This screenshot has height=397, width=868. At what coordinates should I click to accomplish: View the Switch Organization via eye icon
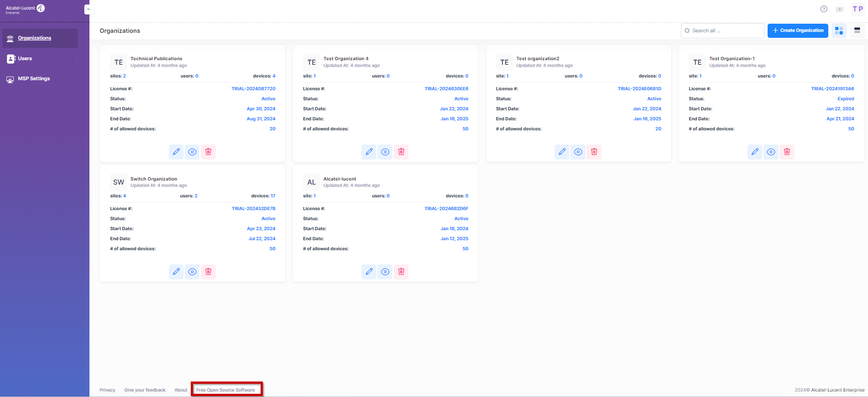[x=192, y=272]
